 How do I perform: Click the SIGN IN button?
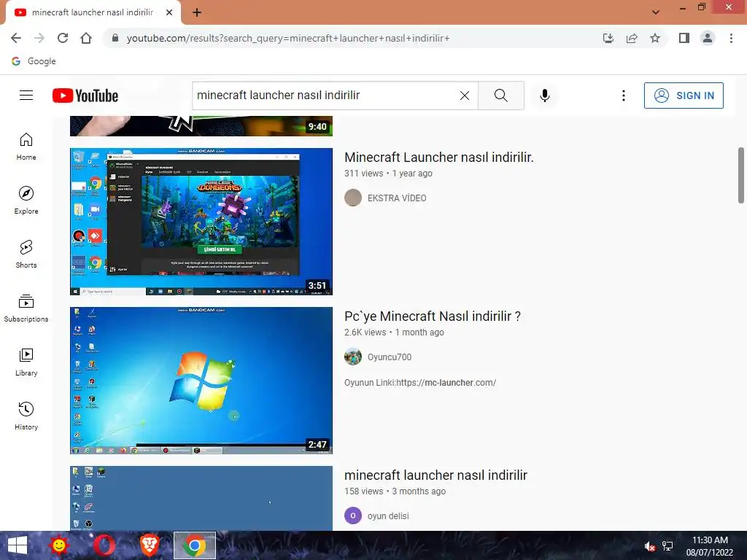683,96
